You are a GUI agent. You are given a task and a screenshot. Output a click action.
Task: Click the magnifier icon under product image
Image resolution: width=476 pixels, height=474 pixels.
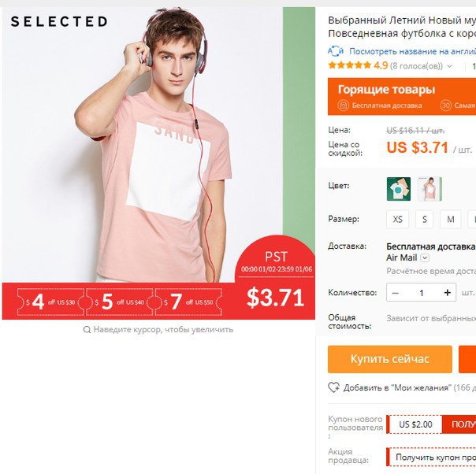87,329
